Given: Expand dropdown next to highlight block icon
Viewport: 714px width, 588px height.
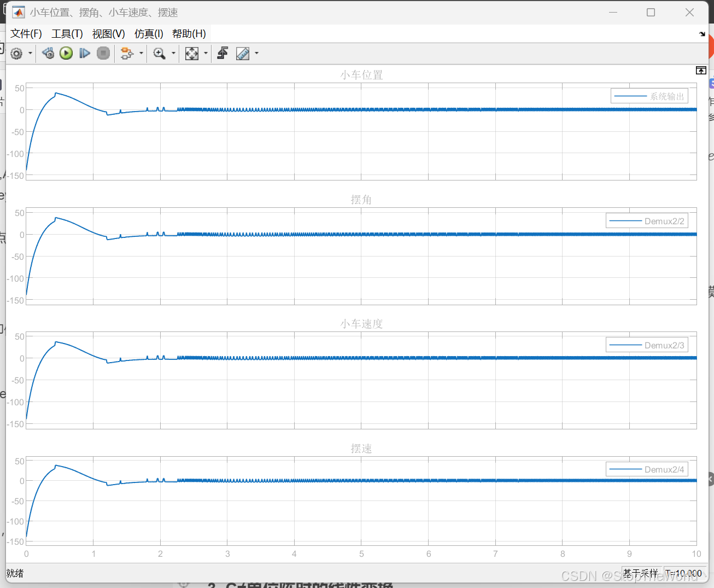Looking at the screenshot, I should [x=141, y=53].
